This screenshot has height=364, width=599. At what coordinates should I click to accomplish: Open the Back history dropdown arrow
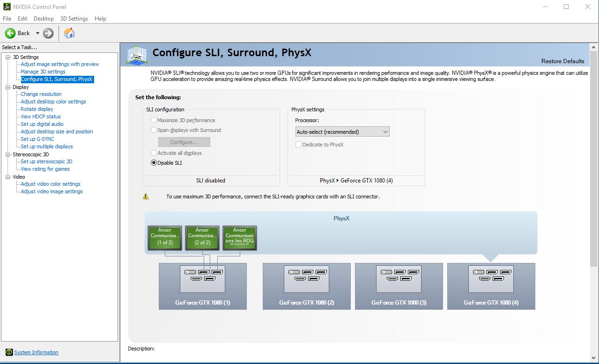(37, 33)
